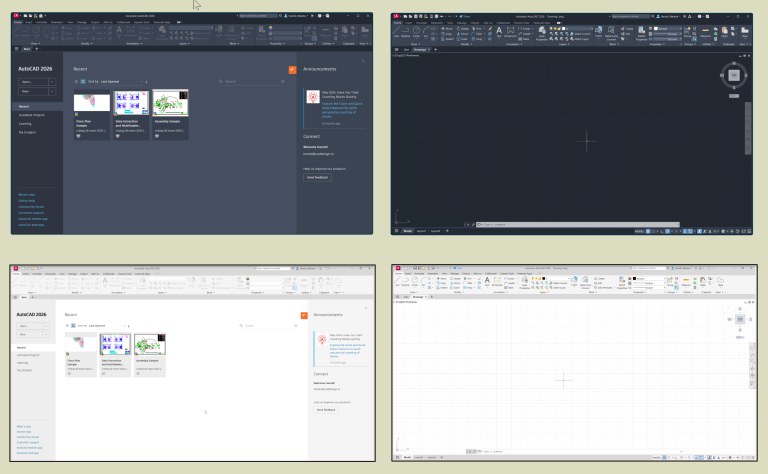The image size is (768, 474).
Task: Select the Line tool in dark drawing window
Action: coord(397,31)
